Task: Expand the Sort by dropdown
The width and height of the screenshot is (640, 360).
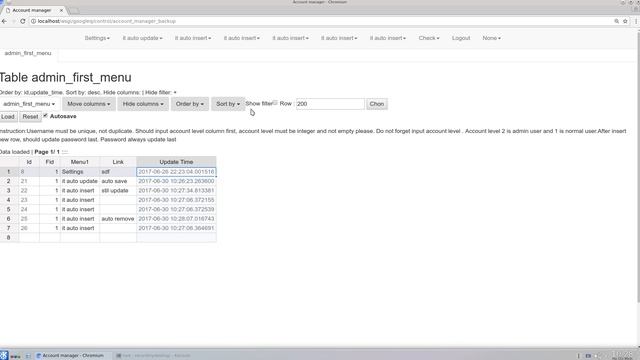Action: [x=228, y=104]
